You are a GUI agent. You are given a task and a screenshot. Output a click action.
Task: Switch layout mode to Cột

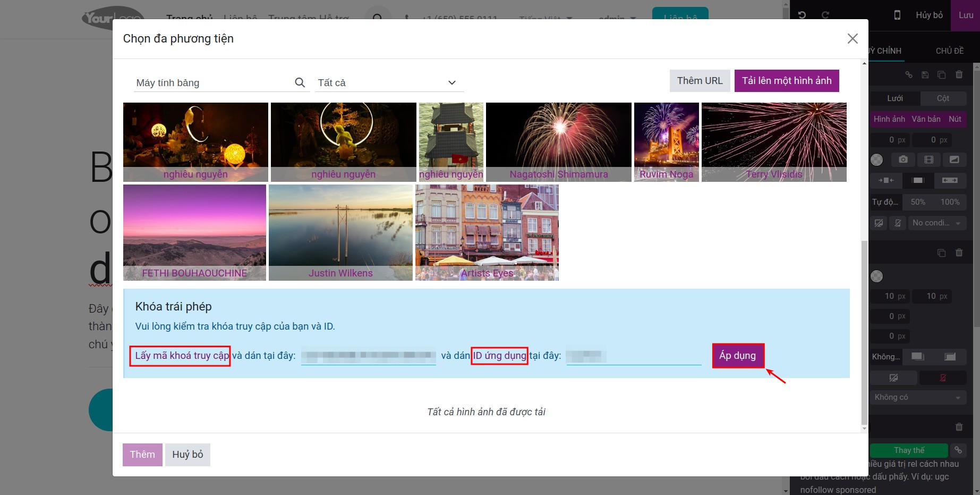[x=944, y=98]
